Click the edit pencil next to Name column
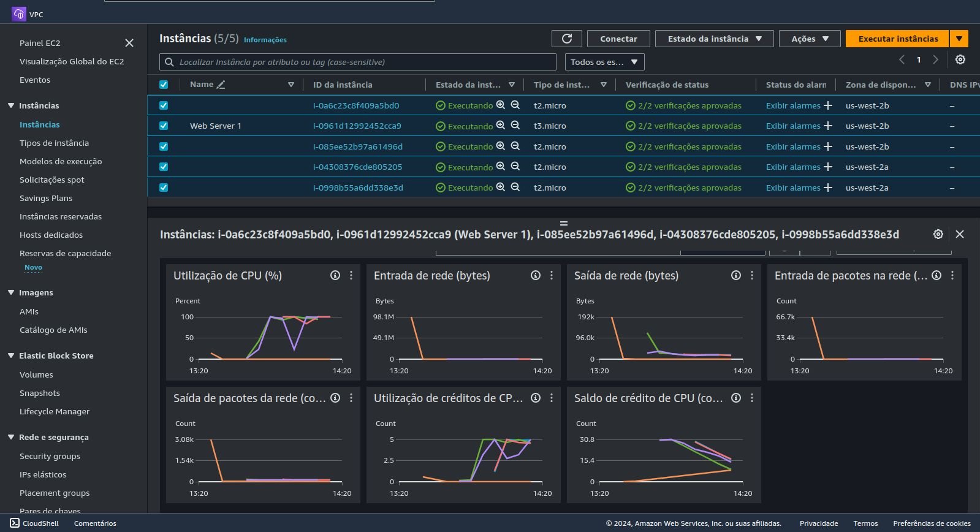 (221, 85)
